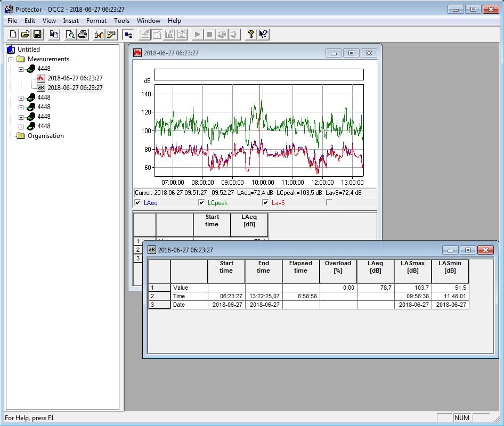This screenshot has width=504, height=426.
Task: Open the Edit menu
Action: [30, 21]
